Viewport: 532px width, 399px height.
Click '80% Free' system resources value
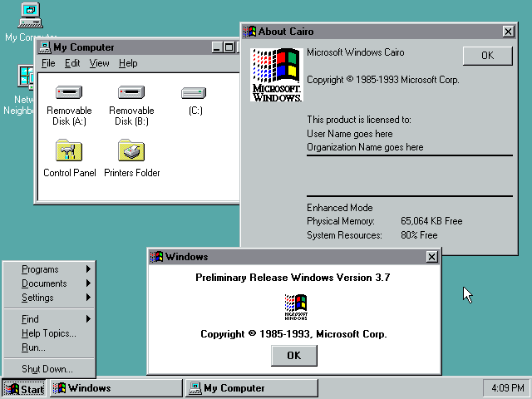pyautogui.click(x=419, y=235)
